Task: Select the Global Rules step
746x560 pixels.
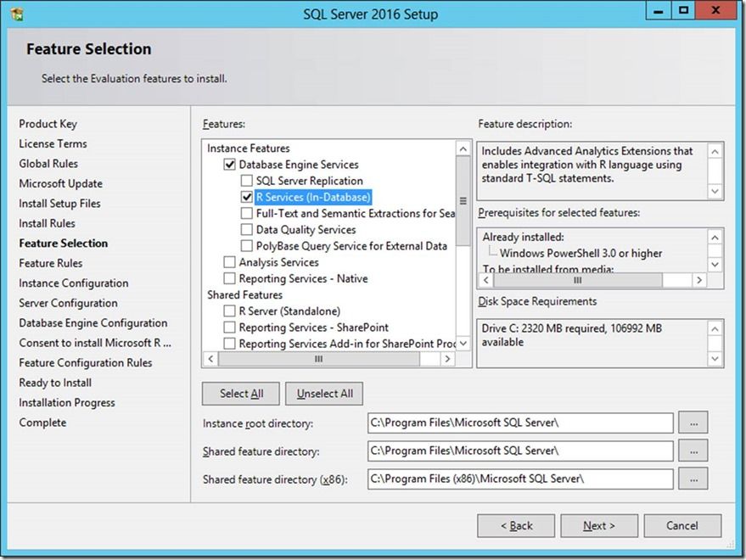Action: pyautogui.click(x=48, y=164)
